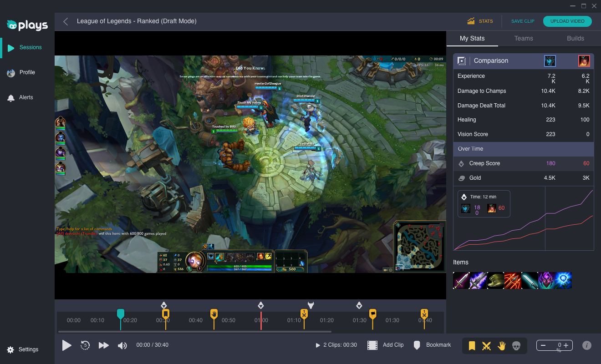
Task: Click the fourth item icon, the red arrows
Action: point(512,280)
